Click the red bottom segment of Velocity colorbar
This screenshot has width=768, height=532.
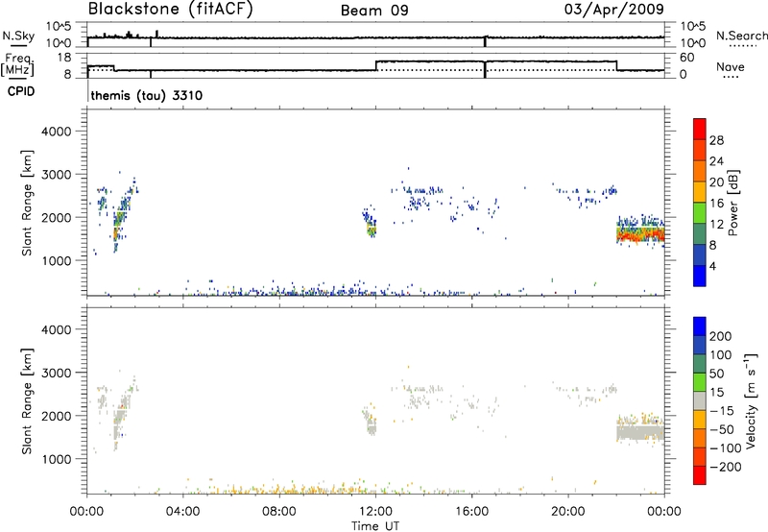click(700, 475)
